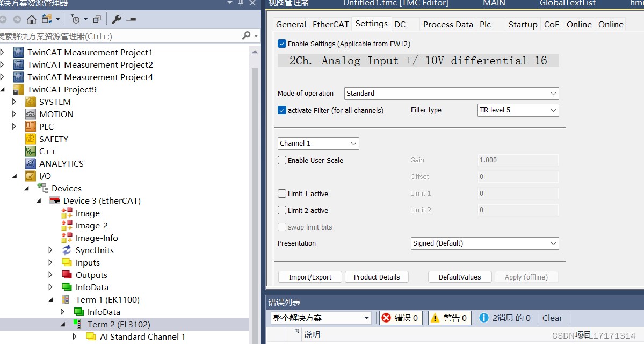Open the Filter type IIR level 5 dropdown

pyautogui.click(x=518, y=110)
